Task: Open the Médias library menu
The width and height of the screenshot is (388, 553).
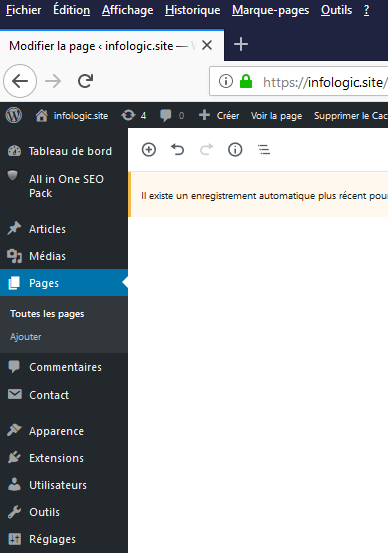Action: (x=64, y=256)
